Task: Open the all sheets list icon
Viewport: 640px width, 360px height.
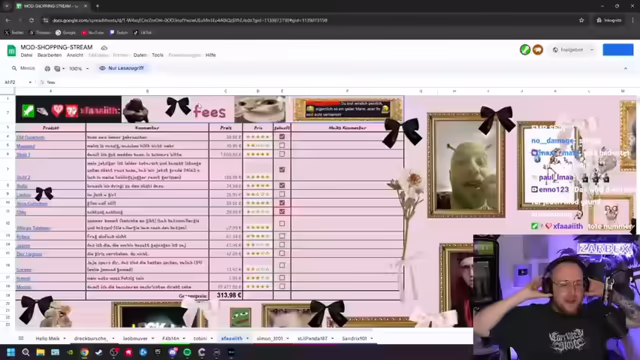Action: [21, 338]
